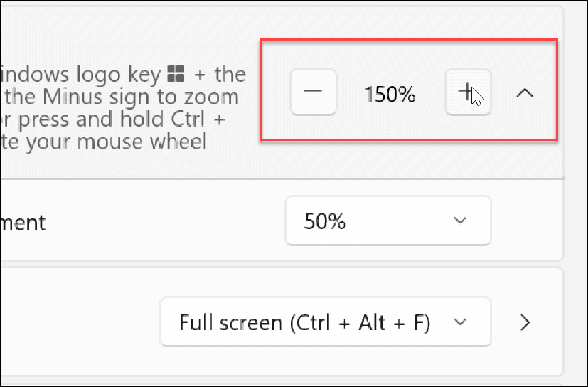The image size is (588, 387).
Task: Open the 50% zoom increment dropdown
Action: click(x=387, y=222)
